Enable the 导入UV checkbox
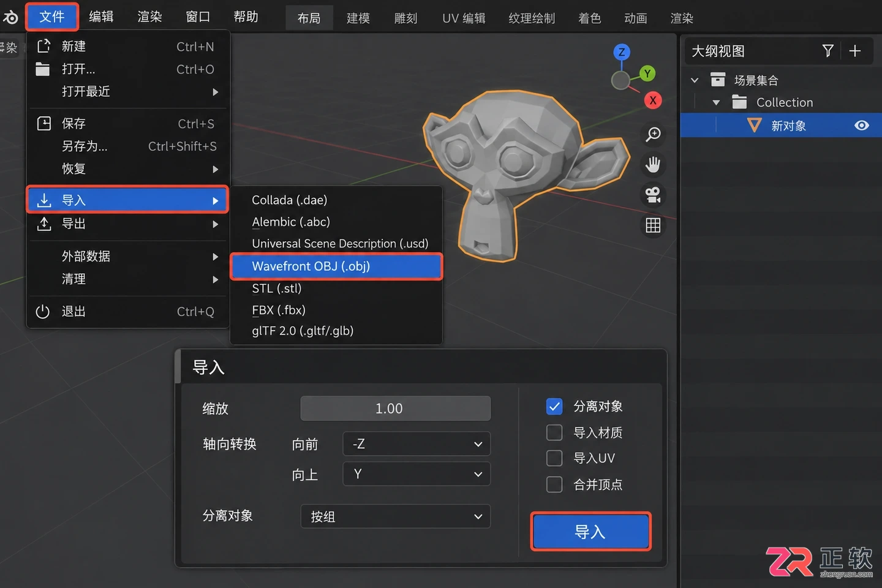882x588 pixels. point(554,458)
